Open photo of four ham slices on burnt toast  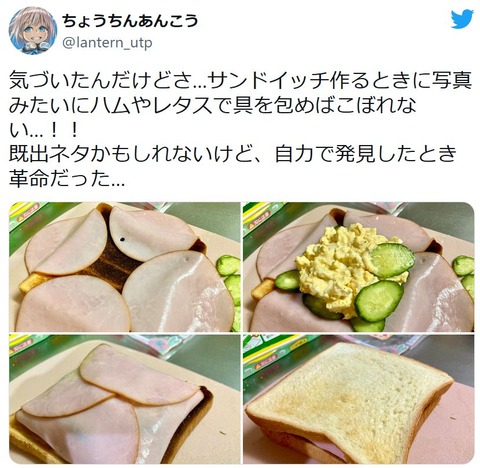click(x=124, y=267)
